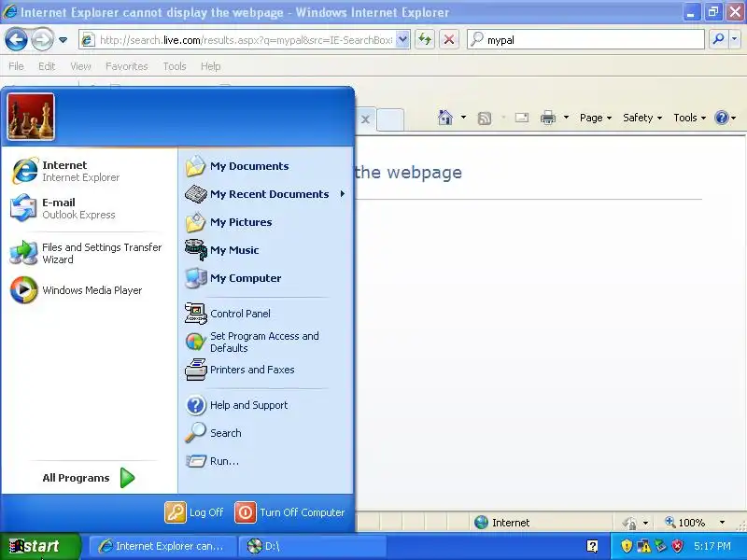Run search with the magnifier button
This screenshot has width=747, height=560.
click(718, 39)
